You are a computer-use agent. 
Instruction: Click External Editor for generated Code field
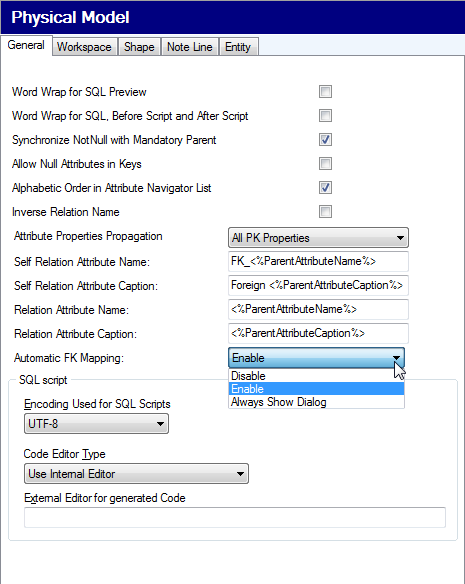(235, 517)
